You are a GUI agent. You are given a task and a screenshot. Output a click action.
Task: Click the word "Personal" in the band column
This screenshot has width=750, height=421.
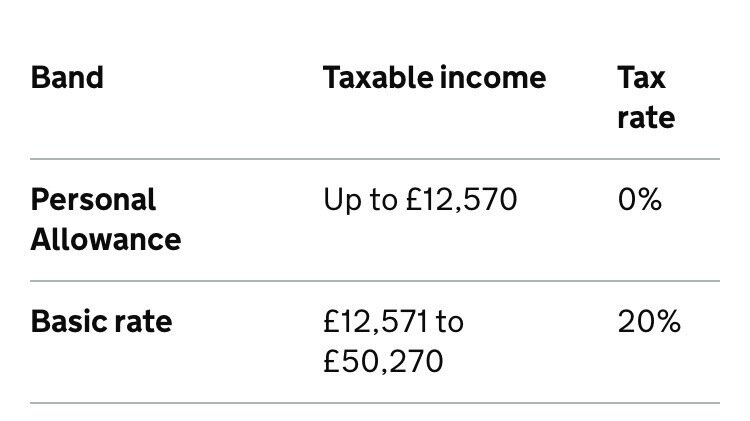94,200
